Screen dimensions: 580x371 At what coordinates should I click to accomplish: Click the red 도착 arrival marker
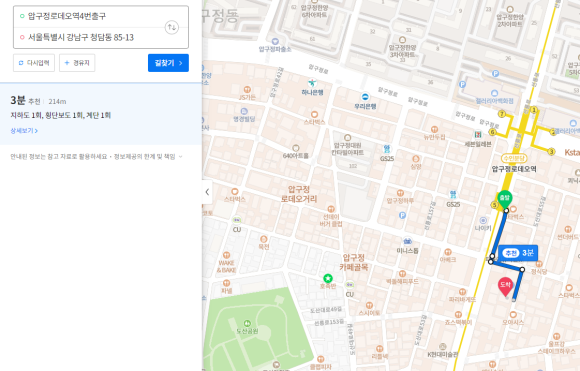pyautogui.click(x=506, y=286)
